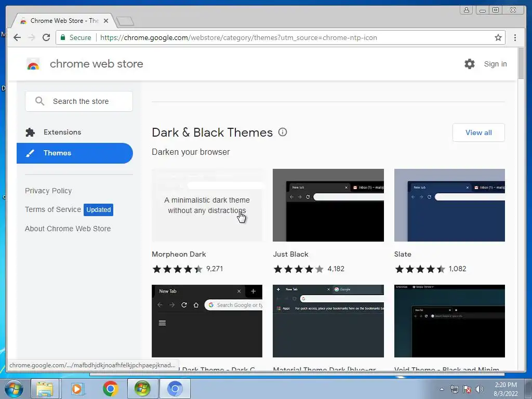The image size is (532, 399).
Task: Click the taskbar clock showing 2:20 PM
Action: pos(506,389)
